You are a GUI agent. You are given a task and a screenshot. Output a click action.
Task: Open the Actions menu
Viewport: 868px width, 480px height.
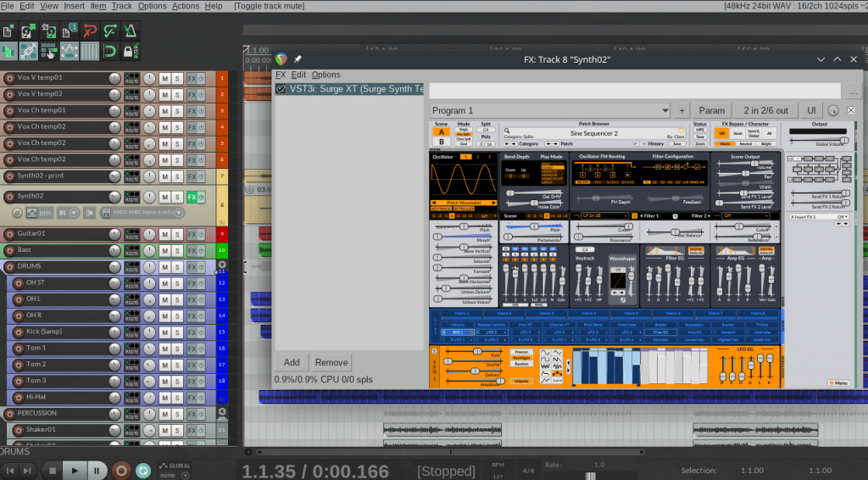186,6
